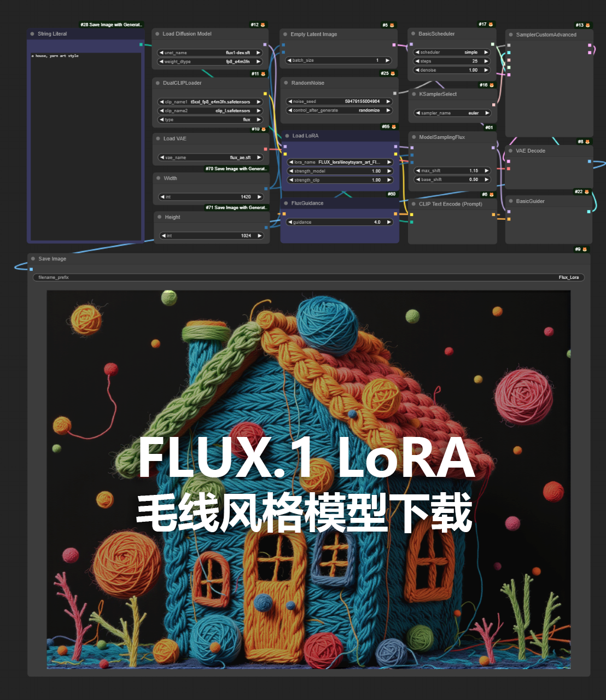The width and height of the screenshot is (606, 700).
Task: Click the #17 fox badge above BasicScheduler
Action: tap(486, 25)
